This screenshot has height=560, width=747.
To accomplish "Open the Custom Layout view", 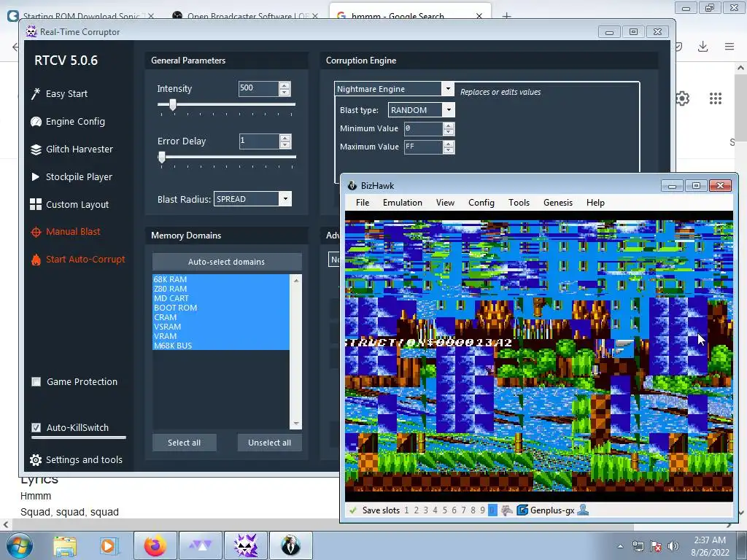I will point(69,204).
